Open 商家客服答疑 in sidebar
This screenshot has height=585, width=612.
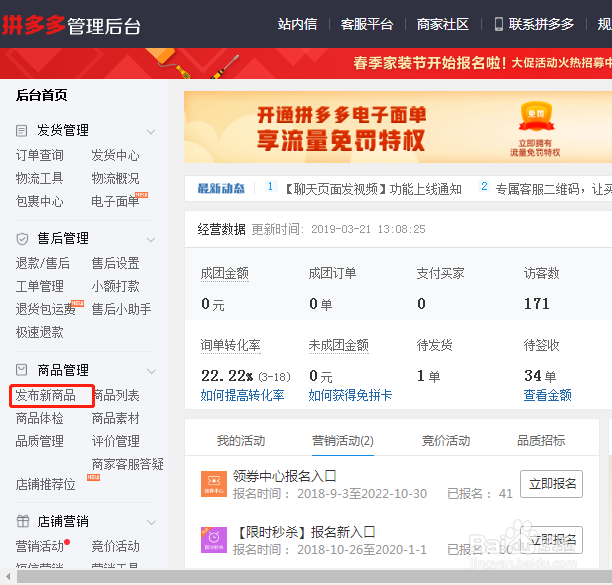(128, 464)
